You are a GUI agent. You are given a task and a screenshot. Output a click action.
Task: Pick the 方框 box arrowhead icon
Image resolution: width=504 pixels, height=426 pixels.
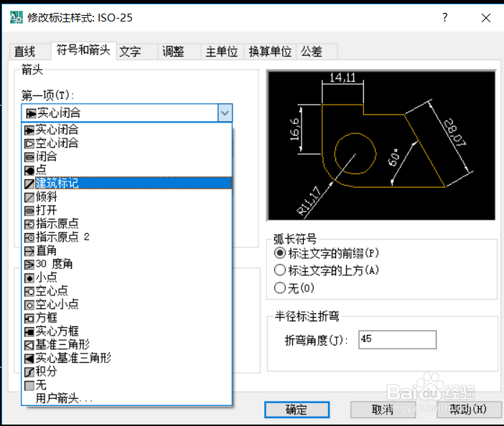29,318
